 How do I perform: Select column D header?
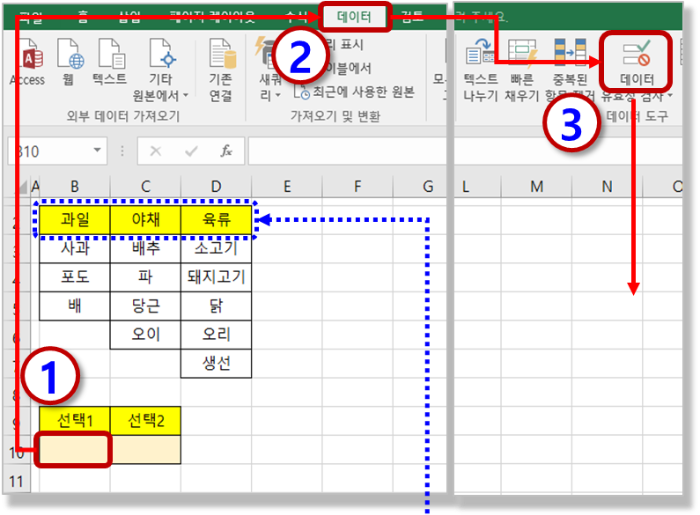tap(216, 187)
